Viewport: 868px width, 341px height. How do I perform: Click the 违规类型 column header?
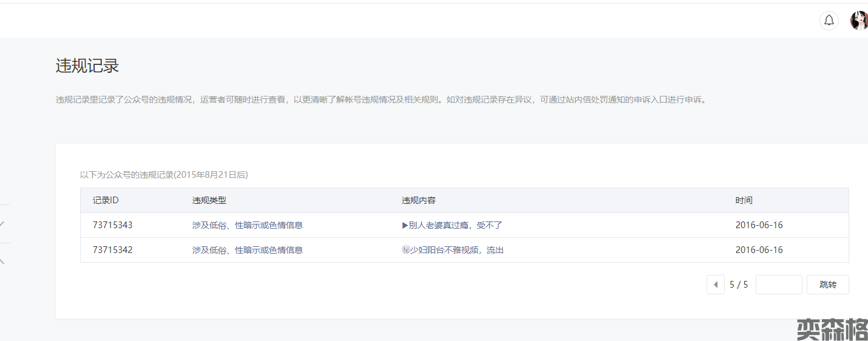[209, 200]
